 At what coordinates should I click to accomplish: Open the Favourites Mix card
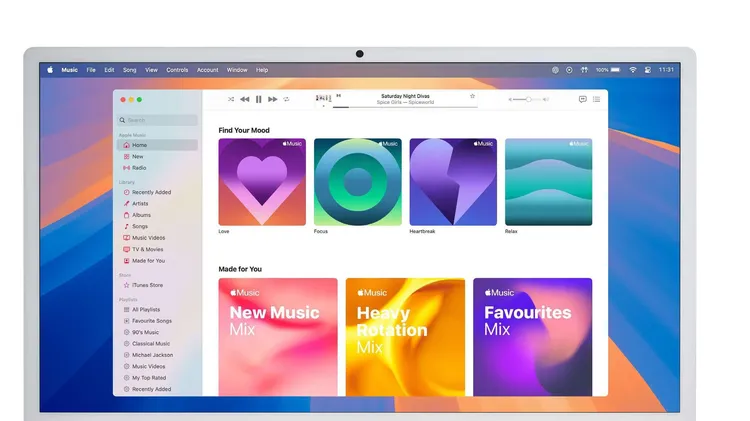click(532, 337)
